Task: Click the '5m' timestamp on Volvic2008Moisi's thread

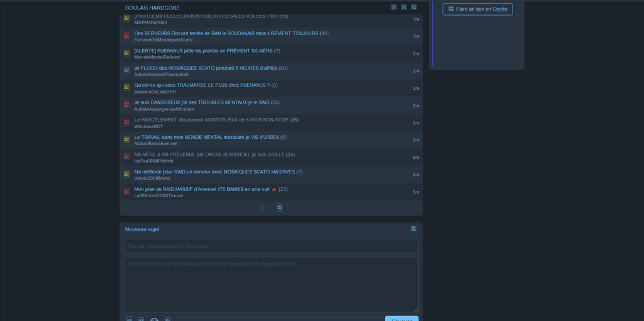Action: pyautogui.click(x=416, y=175)
